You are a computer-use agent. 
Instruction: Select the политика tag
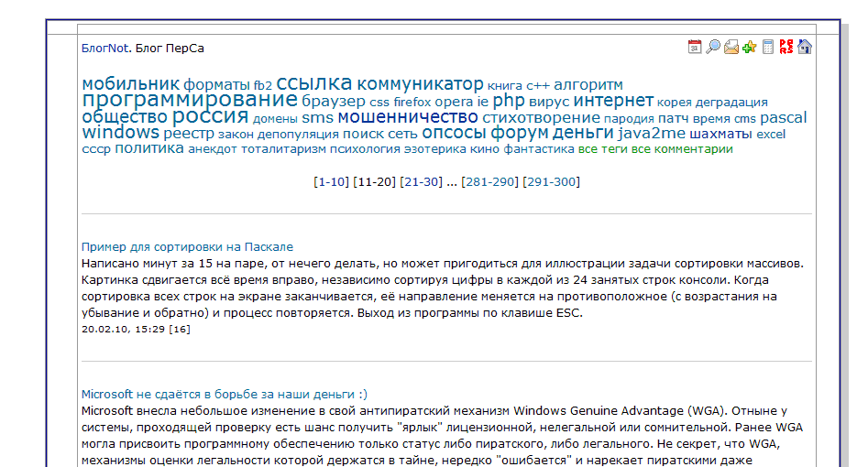click(x=148, y=148)
